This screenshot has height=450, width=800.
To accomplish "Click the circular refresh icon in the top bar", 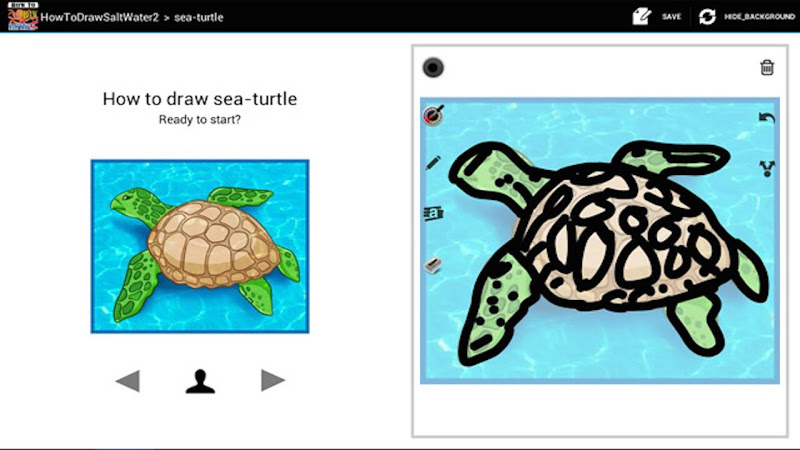I will click(x=707, y=16).
